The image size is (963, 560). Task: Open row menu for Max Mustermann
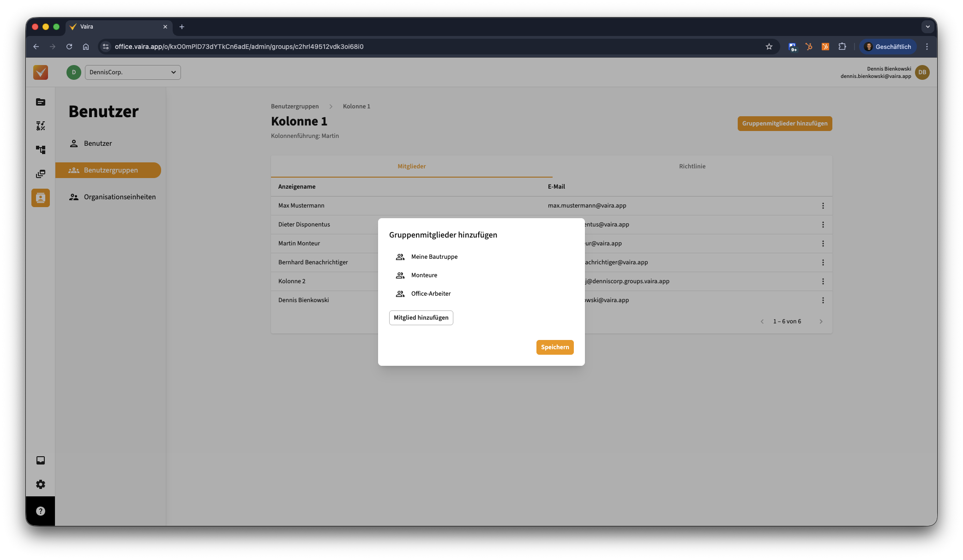(823, 206)
